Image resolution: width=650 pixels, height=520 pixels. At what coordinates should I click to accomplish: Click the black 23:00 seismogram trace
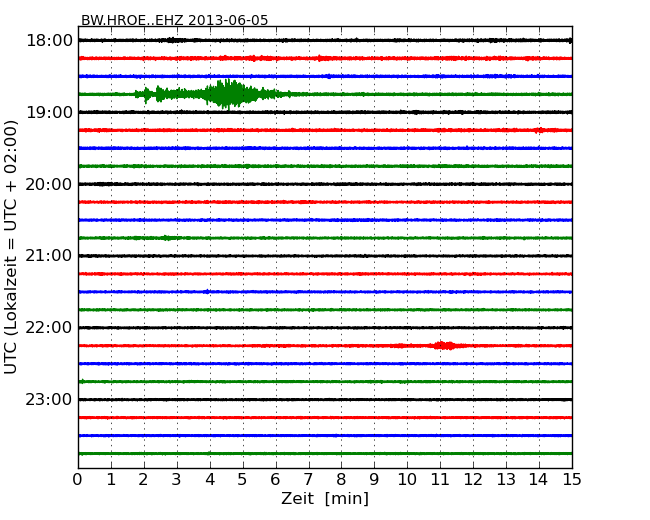325,399
